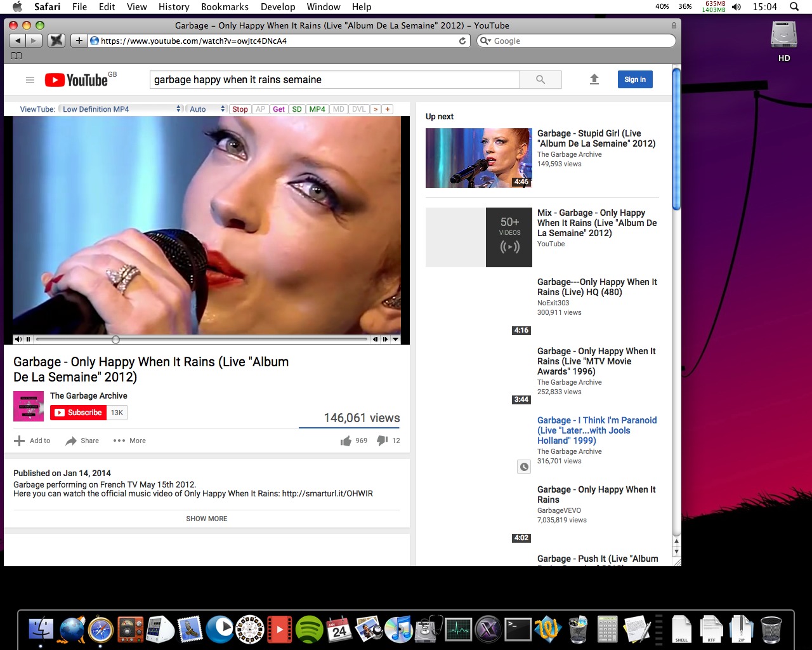The width and height of the screenshot is (812, 650).
Task: Click the video seek slider knob
Action: click(x=115, y=340)
